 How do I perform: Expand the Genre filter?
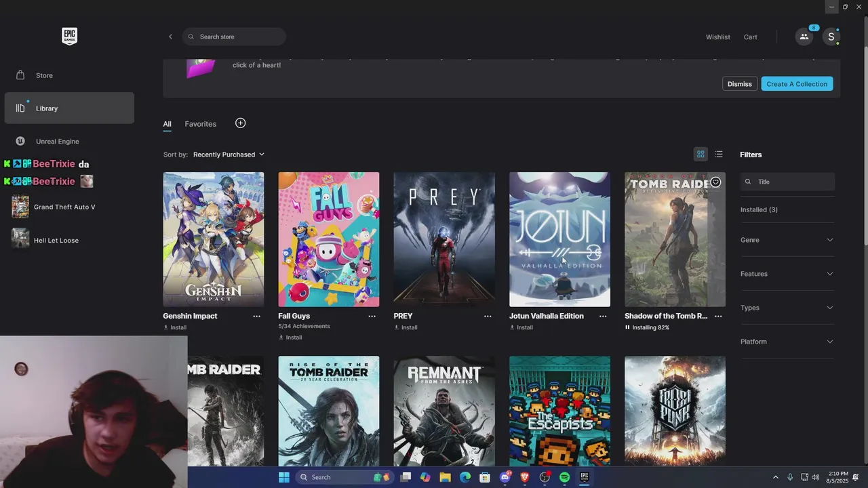click(787, 240)
